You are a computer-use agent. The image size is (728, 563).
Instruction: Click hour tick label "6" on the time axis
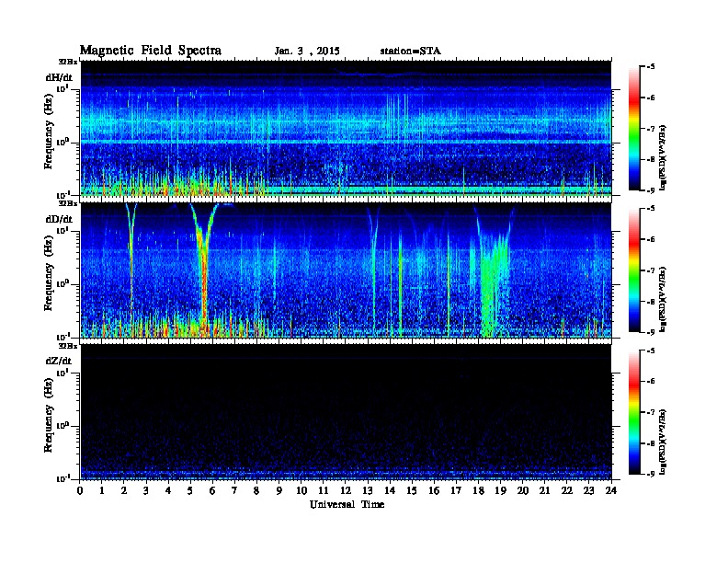click(x=212, y=490)
